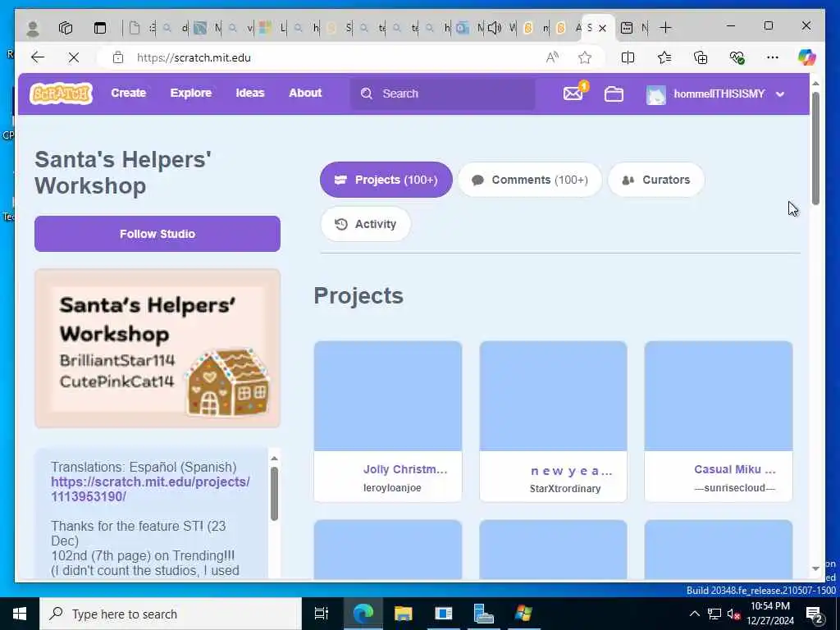
Task: Open the notification center icon
Action: coord(815,614)
